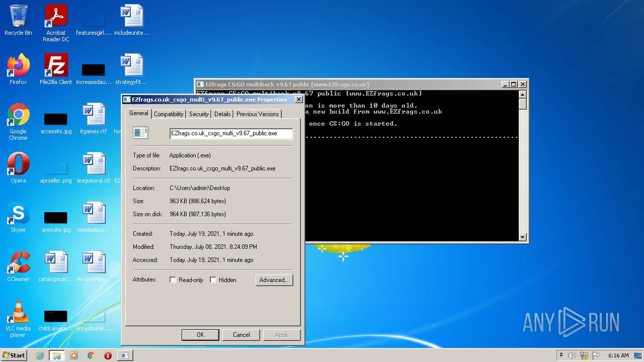Select the aresuite.jpg file icon
This screenshot has width=644, height=362.
(x=56, y=222)
